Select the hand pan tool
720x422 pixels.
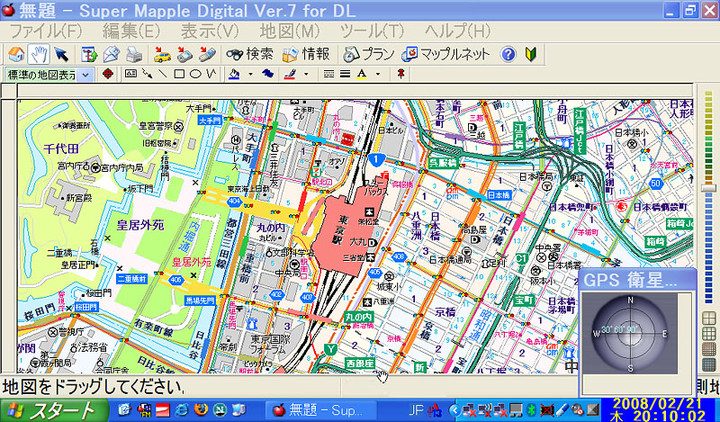tap(39, 54)
